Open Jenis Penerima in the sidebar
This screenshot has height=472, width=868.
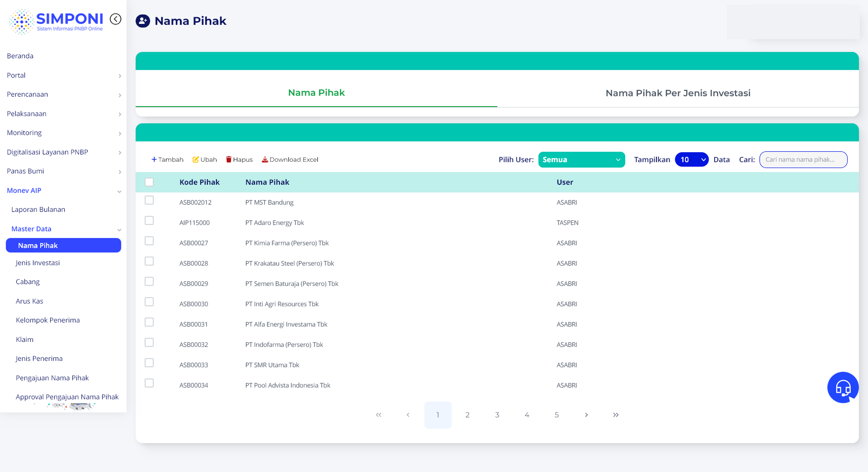(x=39, y=359)
